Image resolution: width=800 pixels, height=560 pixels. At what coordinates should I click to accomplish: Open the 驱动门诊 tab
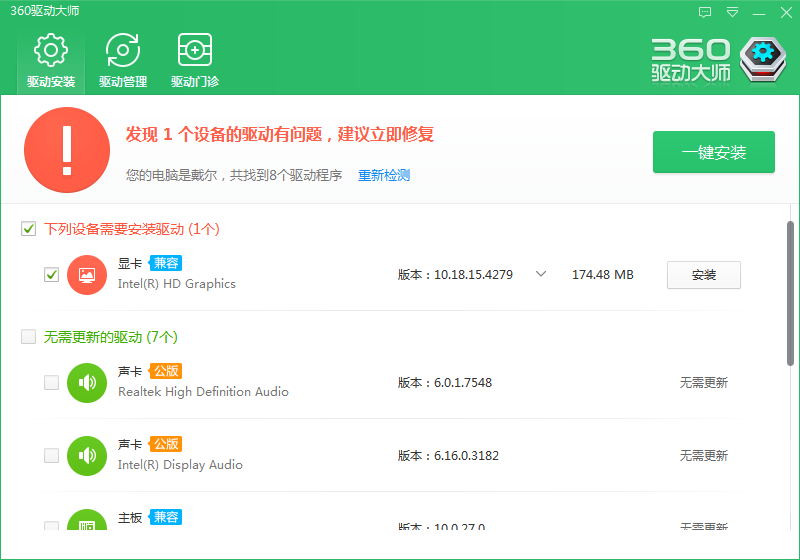click(x=195, y=60)
